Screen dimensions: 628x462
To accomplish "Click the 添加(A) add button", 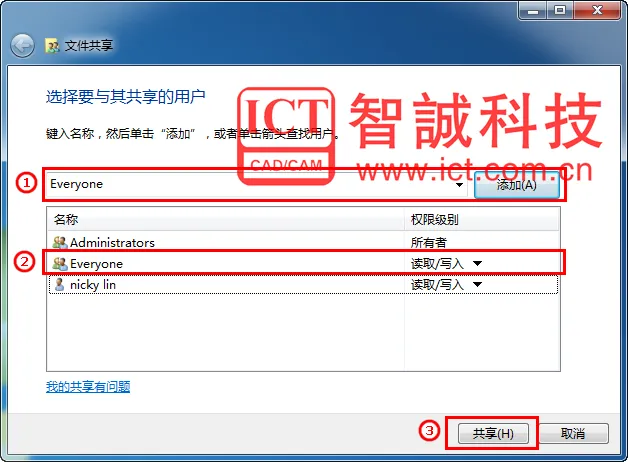I will point(516,185).
